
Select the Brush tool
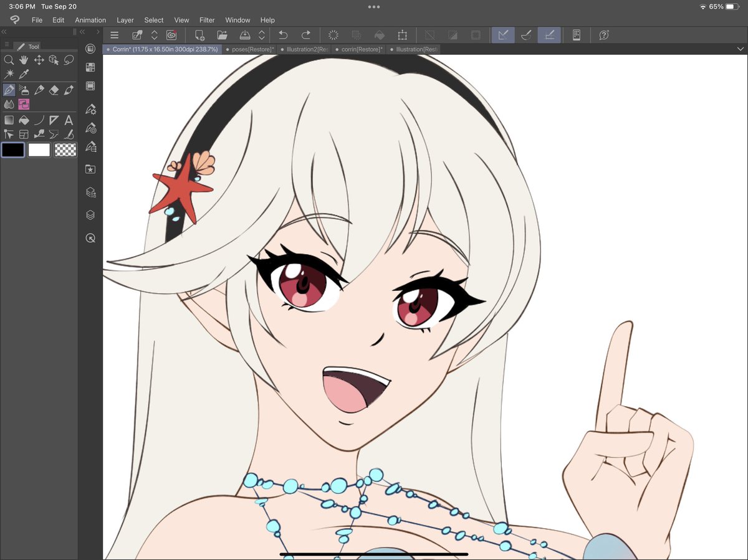[x=69, y=90]
